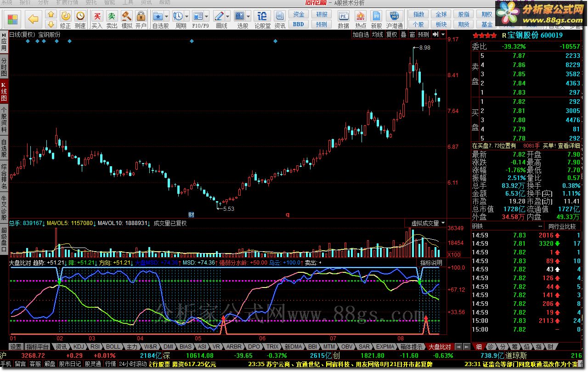Viewport: 588px width, 372px height.
Task: Open the 模拟 simulated trading gavel icon
Action: point(126,19)
